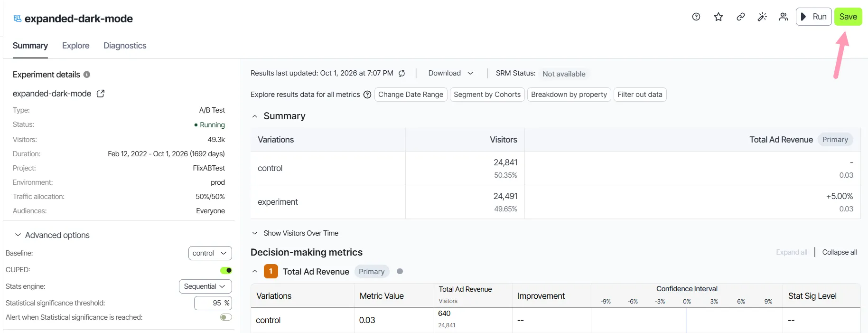Image resolution: width=868 pixels, height=333 pixels.
Task: Click the '49.3k' visitors value
Action: tap(216, 140)
